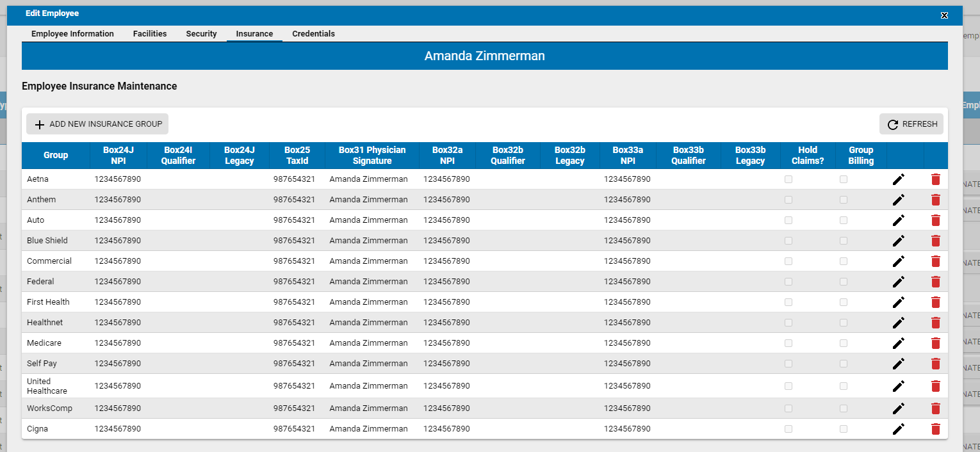
Task: Click ADD NEW INSURANCE GROUP
Action: (x=97, y=124)
